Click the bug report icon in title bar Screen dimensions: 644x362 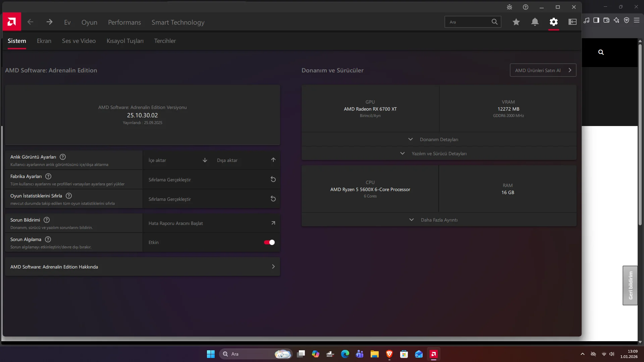coord(509,7)
